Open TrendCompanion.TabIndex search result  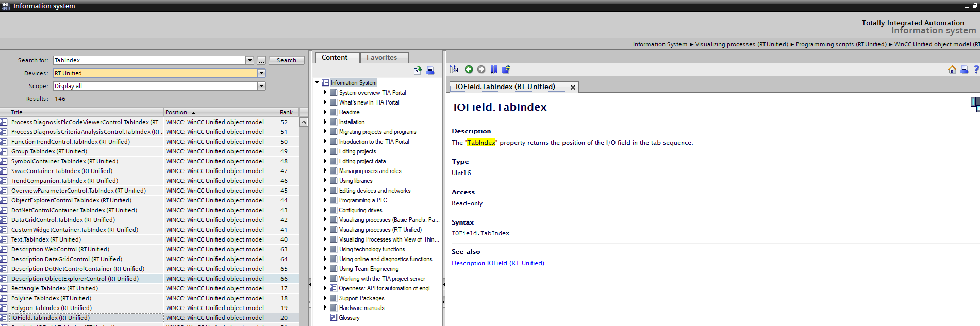64,181
